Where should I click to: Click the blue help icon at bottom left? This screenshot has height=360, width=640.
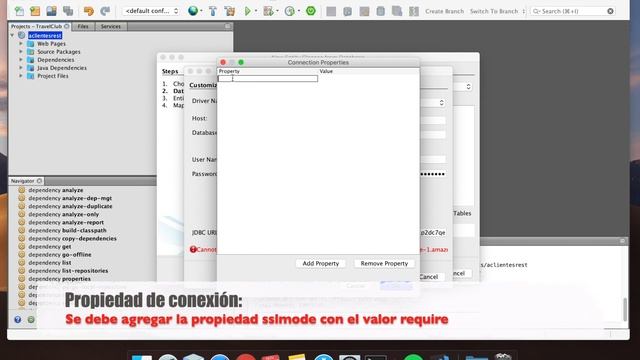18,320
